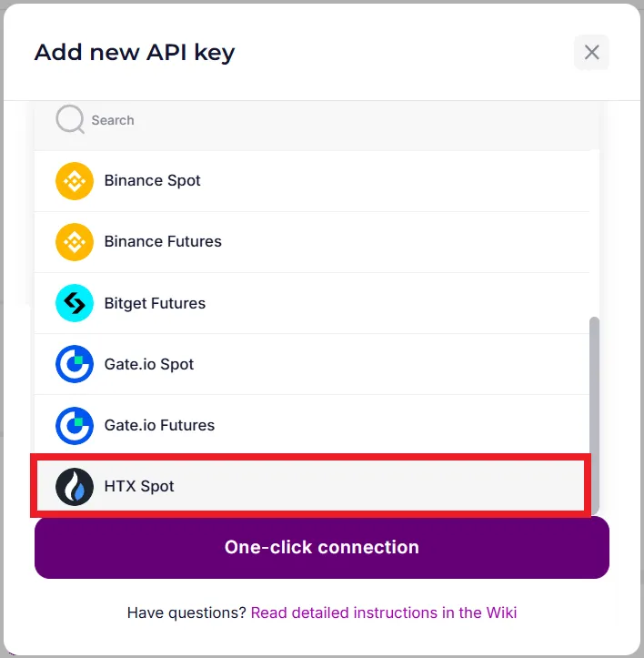Select the Gate.io Spot option label
Image resolution: width=644 pixels, height=658 pixels.
coord(149,364)
